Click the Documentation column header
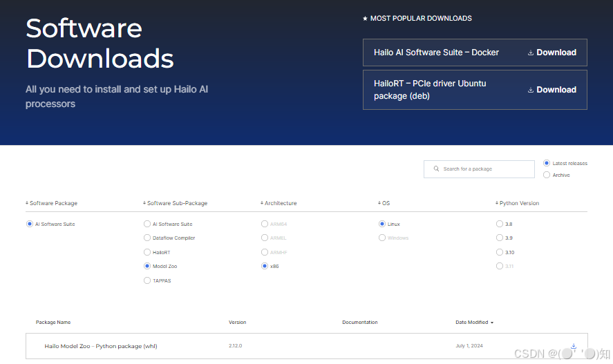 tap(359, 322)
